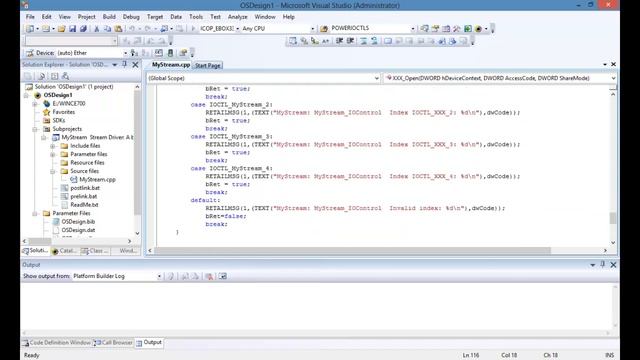Image resolution: width=640 pixels, height=360 pixels.
Task: Click the code editor vertical scrollbar thumb
Action: (x=613, y=218)
